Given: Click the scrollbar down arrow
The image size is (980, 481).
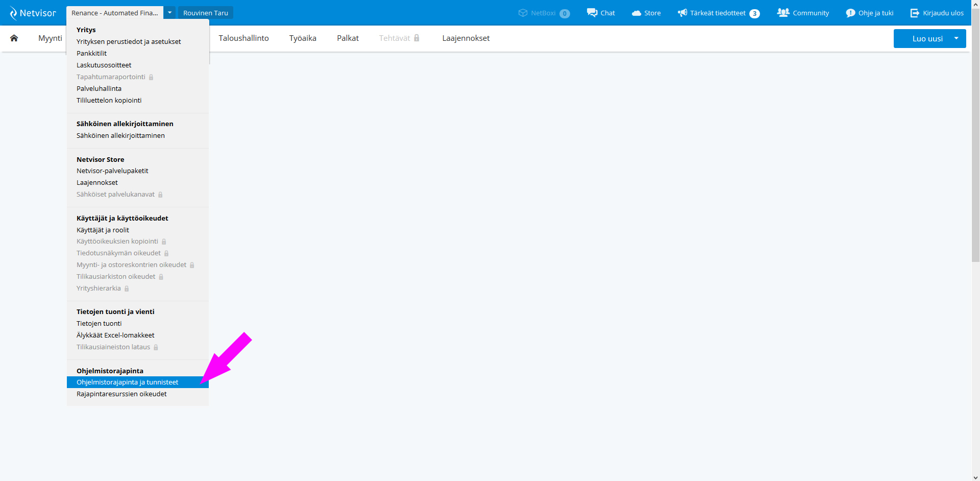Looking at the screenshot, I should click(x=975, y=477).
